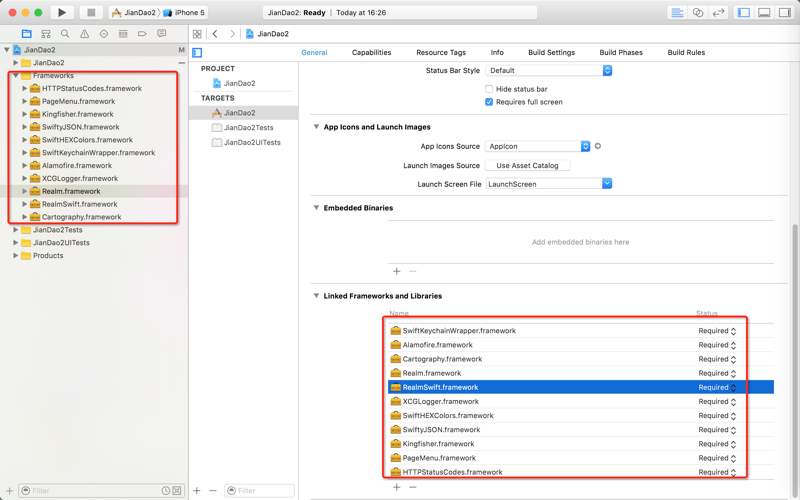Go back in editor history

(x=215, y=34)
